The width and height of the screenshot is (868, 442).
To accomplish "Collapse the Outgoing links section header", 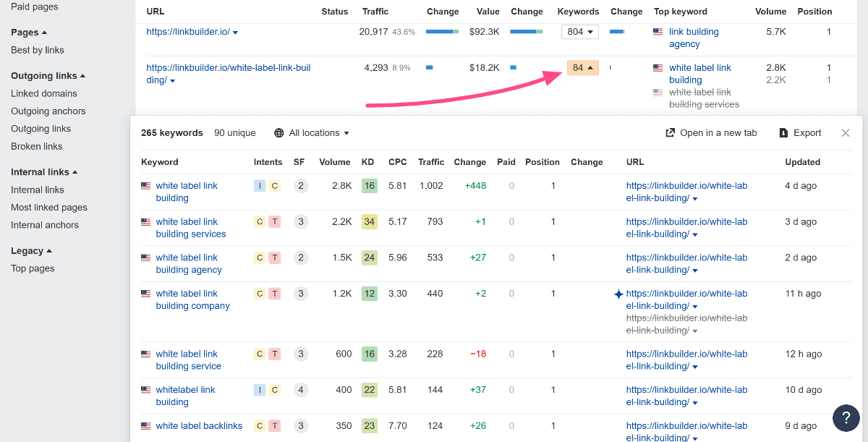I will (x=48, y=76).
